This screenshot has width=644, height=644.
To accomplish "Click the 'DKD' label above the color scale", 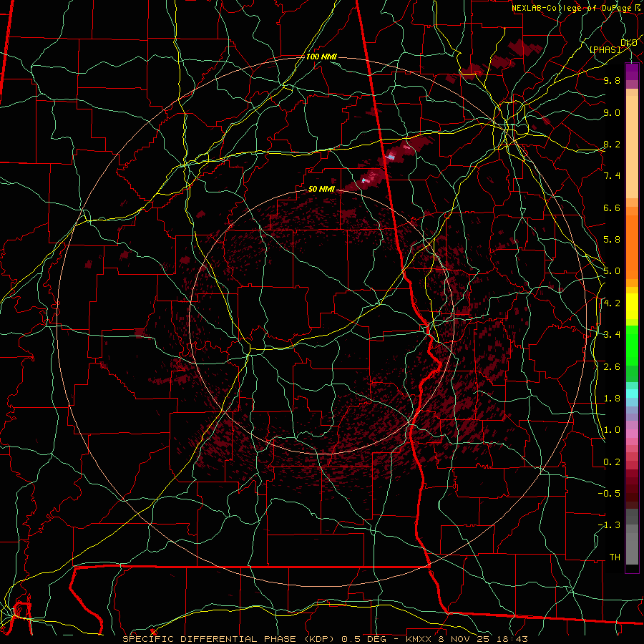I will [629, 43].
